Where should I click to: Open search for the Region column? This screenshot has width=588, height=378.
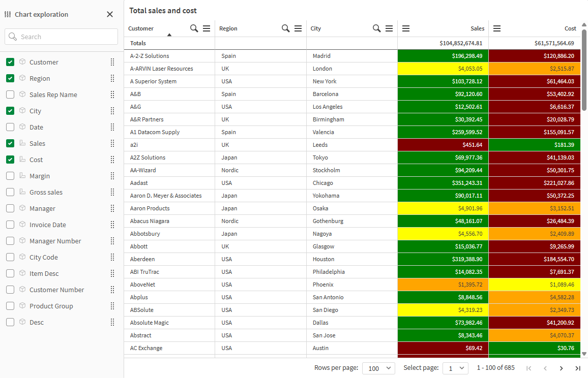click(x=285, y=28)
